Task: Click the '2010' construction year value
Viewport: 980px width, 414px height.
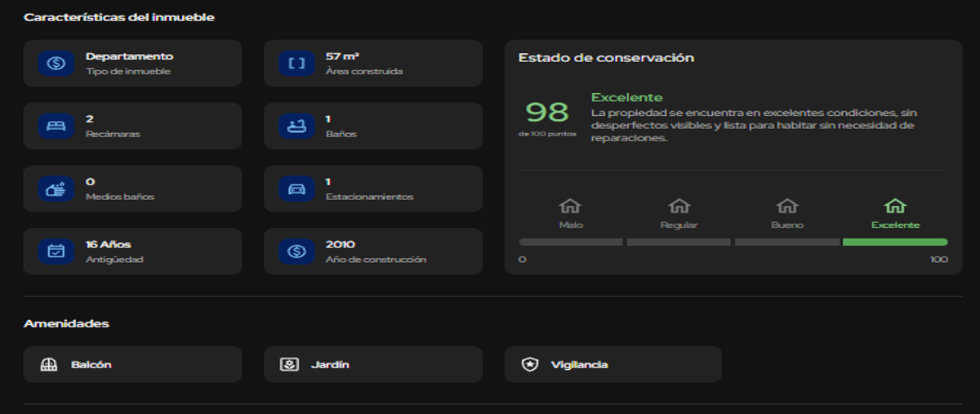Action: 341,244
